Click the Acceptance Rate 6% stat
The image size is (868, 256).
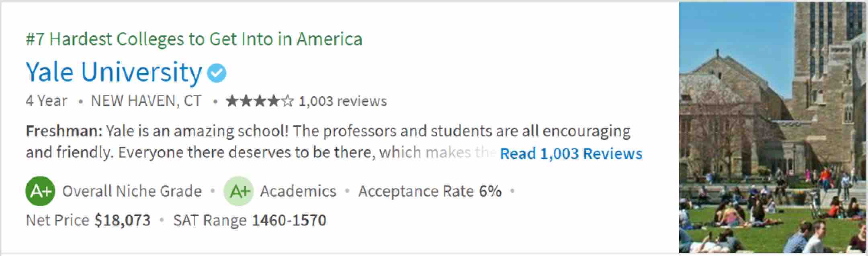tap(430, 191)
